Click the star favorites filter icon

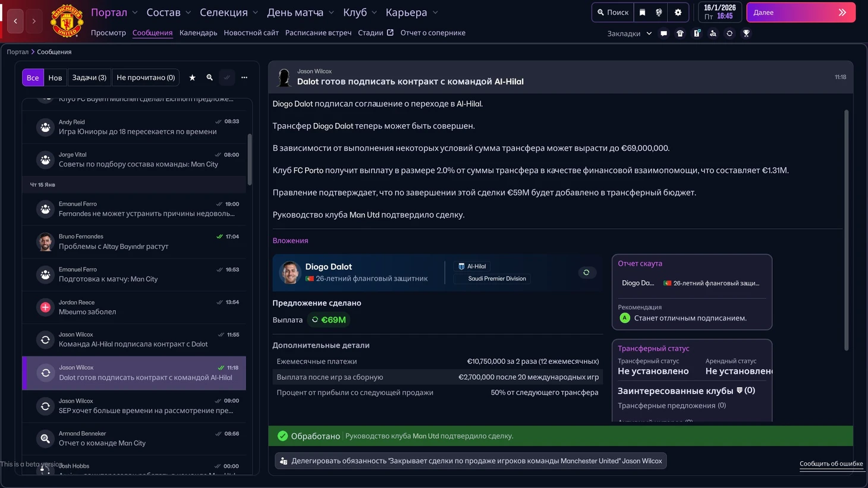coord(192,78)
